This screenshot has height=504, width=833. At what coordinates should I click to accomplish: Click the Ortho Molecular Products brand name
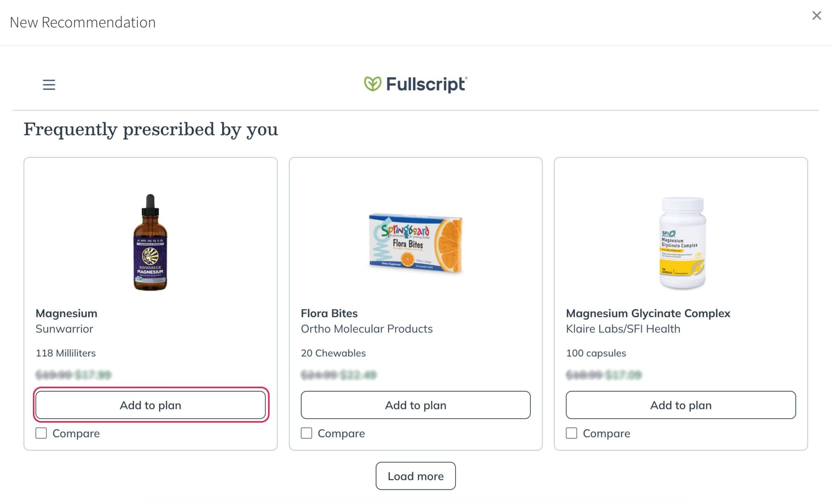pos(366,329)
